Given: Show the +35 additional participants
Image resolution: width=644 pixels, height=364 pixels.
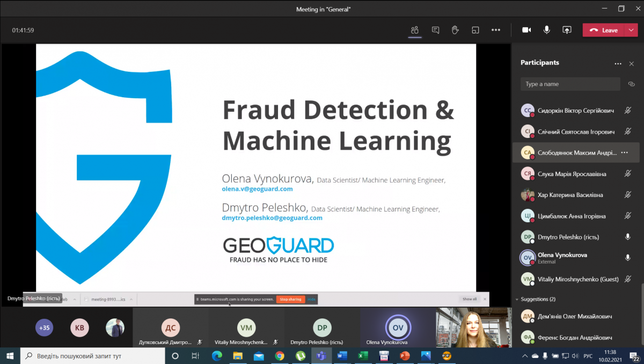Looking at the screenshot, I should click(x=45, y=327).
